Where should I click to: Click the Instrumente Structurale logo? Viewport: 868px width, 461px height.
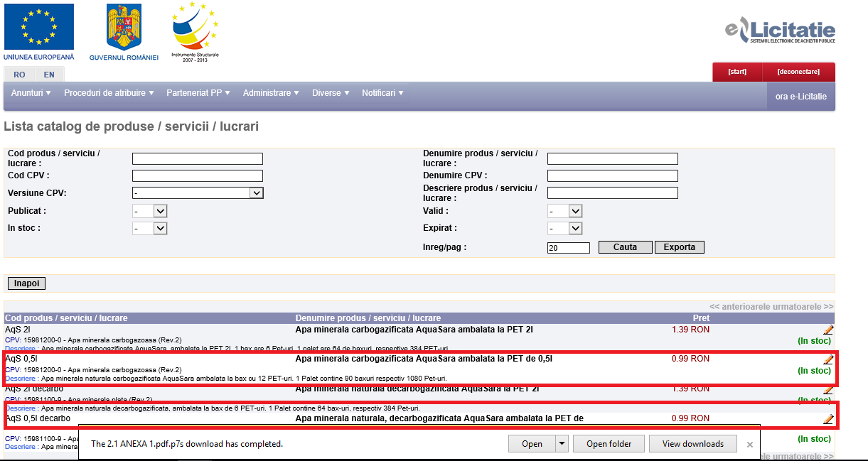click(x=195, y=27)
